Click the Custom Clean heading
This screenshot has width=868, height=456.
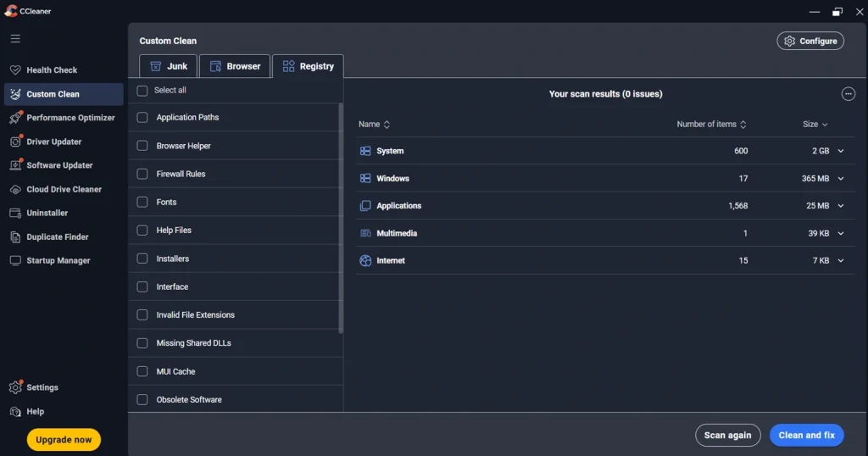click(168, 41)
